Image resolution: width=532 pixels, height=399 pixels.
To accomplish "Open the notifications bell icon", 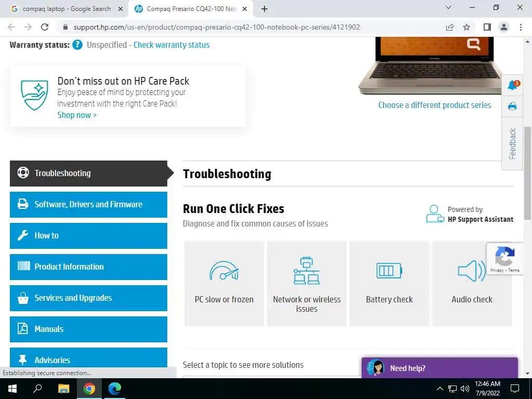I will (x=512, y=85).
